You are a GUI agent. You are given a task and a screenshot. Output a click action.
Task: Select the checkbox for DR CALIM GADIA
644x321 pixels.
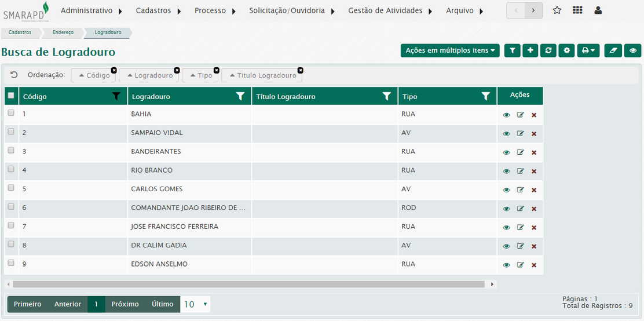click(x=11, y=245)
